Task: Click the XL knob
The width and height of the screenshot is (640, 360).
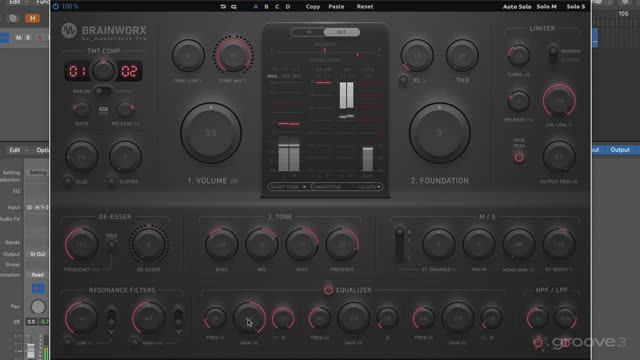Action: coord(417,56)
